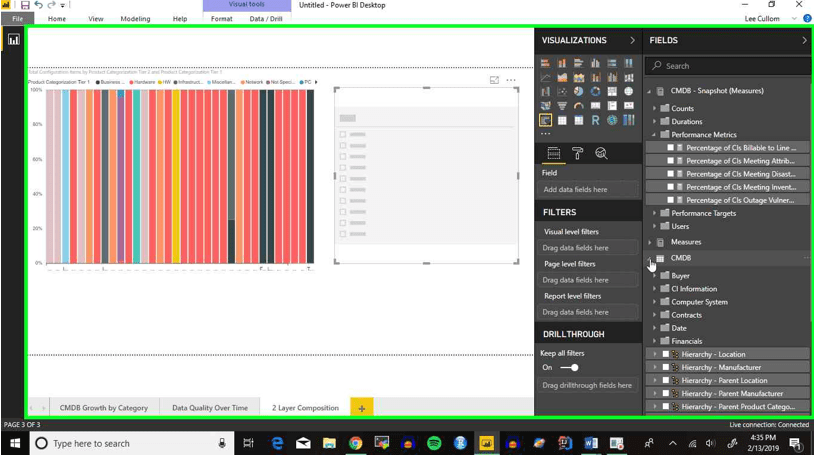This screenshot has width=815, height=456.
Task: Open the File menu
Action: coord(18,19)
